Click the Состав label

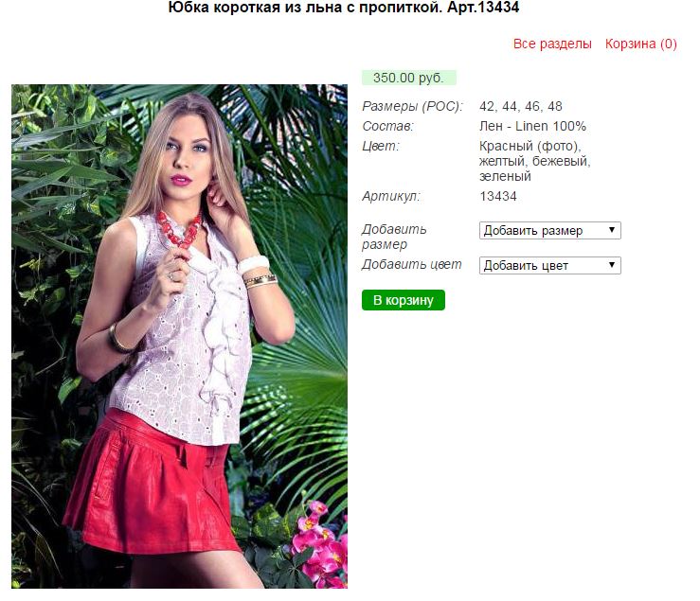point(388,126)
